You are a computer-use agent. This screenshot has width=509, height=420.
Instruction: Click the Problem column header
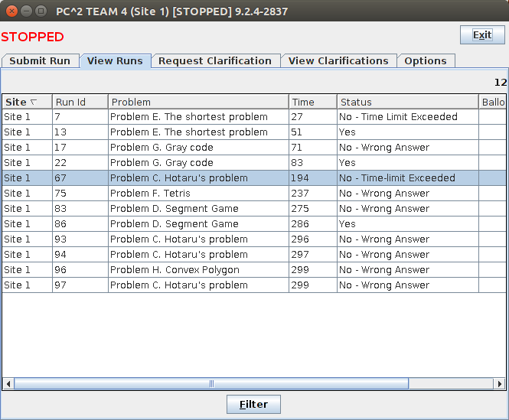click(x=198, y=102)
